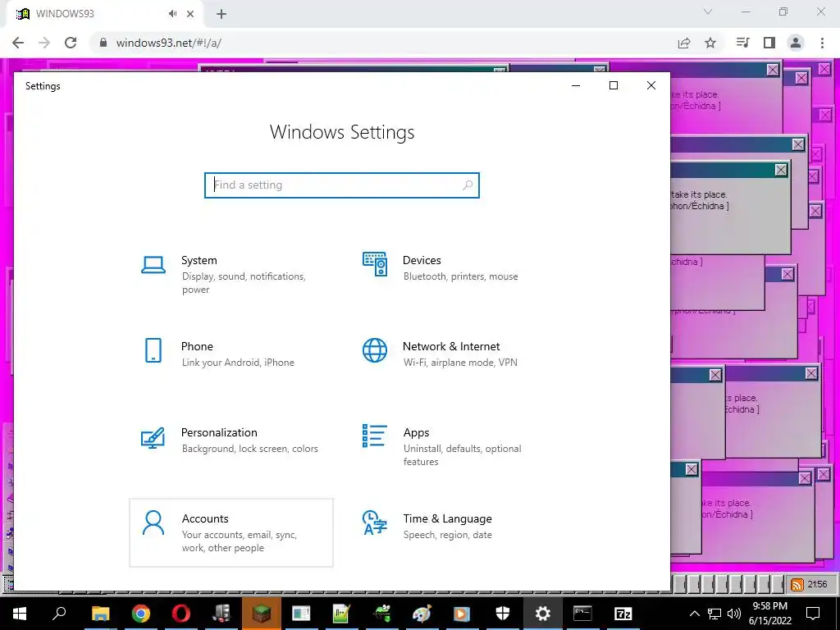Click the Find a setting search box
The width and height of the screenshot is (840, 630).
coord(342,185)
